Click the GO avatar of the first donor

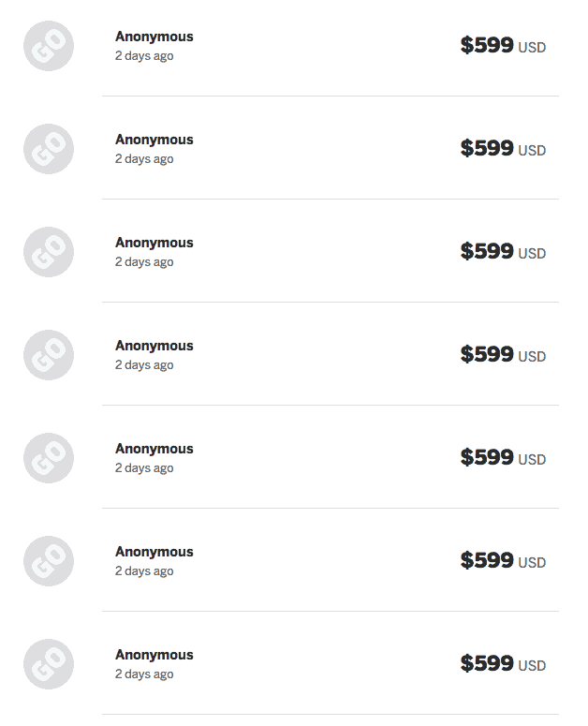49,46
